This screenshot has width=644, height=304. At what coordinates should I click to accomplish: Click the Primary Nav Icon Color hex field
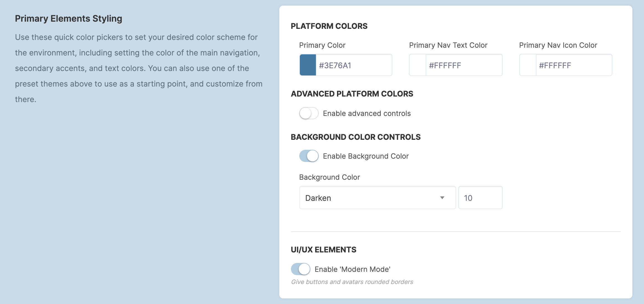[574, 65]
